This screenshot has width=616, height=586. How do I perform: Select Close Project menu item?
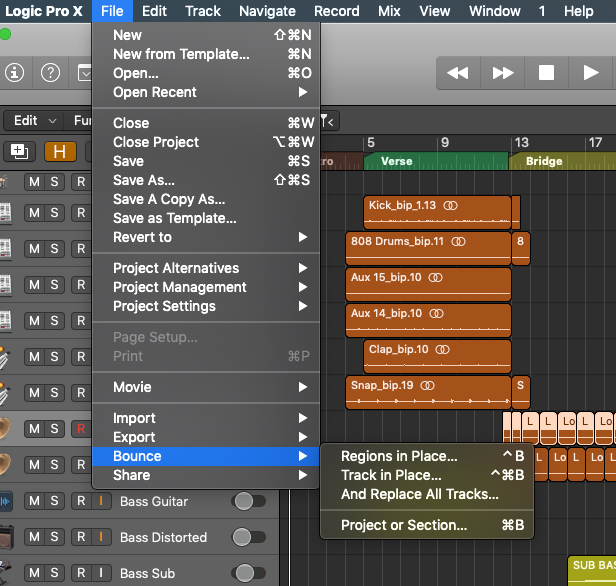coord(205,142)
